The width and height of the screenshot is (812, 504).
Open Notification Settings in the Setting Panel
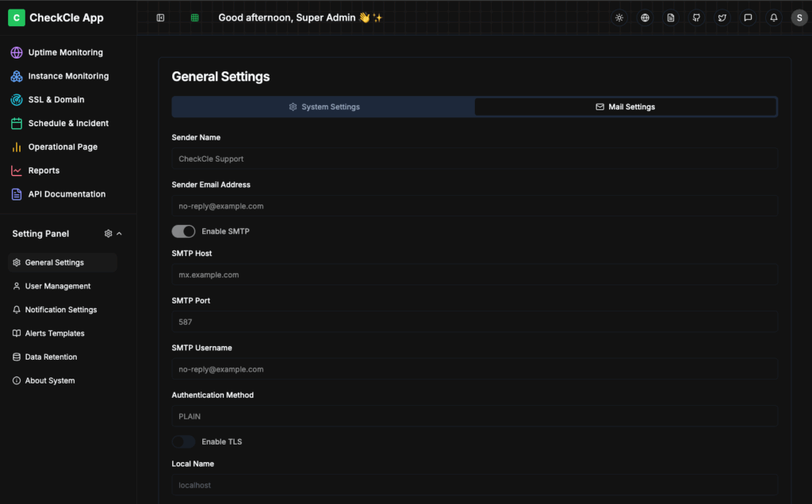point(60,310)
